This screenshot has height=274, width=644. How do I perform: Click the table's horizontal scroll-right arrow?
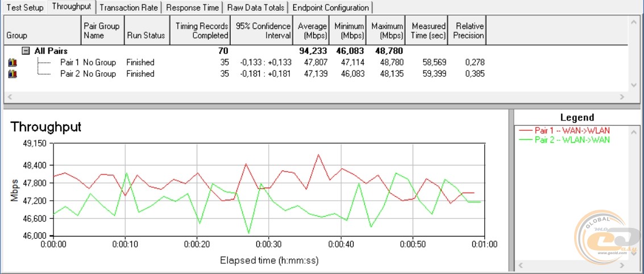coord(624,97)
